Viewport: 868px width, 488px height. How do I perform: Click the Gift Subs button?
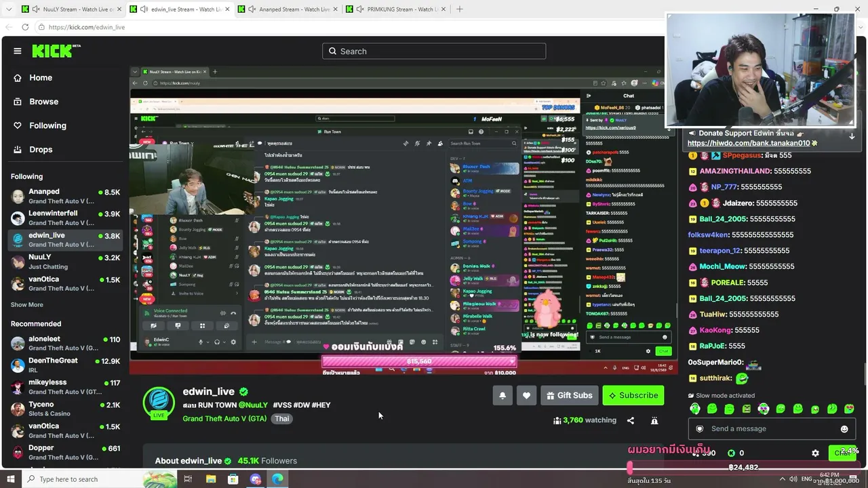(570, 396)
